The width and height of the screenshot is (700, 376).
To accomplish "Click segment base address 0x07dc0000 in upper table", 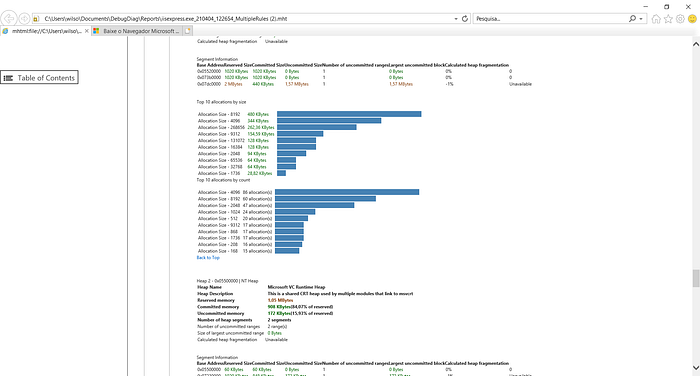I will 209,84.
